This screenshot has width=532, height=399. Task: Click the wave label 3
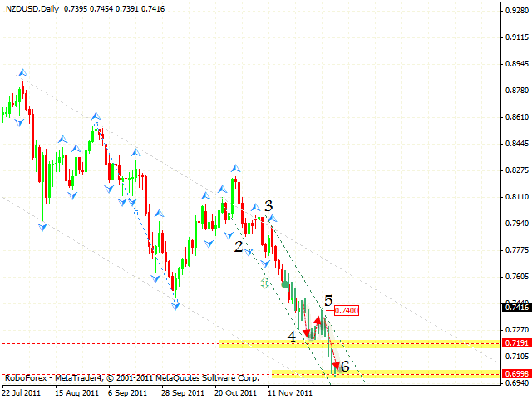[268, 205]
